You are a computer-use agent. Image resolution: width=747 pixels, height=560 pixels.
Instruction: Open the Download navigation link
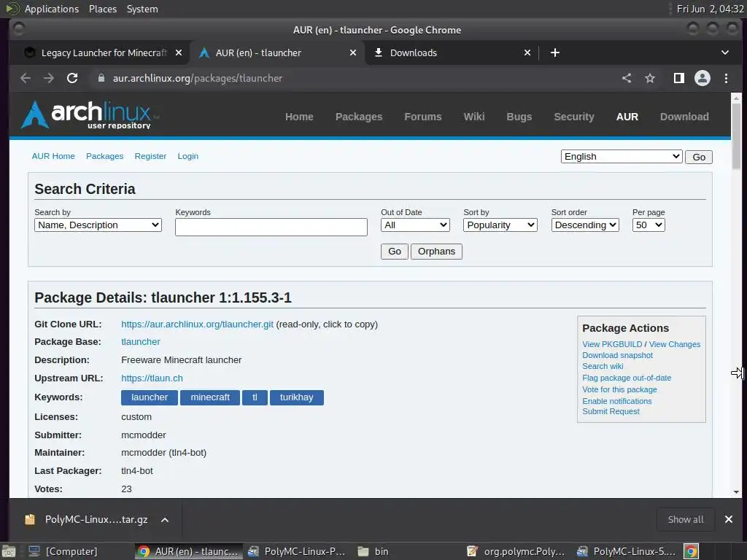[684, 117]
